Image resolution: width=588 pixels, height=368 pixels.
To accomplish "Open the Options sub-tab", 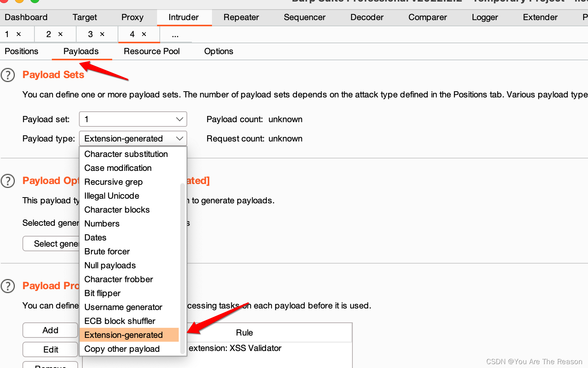I will coord(219,51).
